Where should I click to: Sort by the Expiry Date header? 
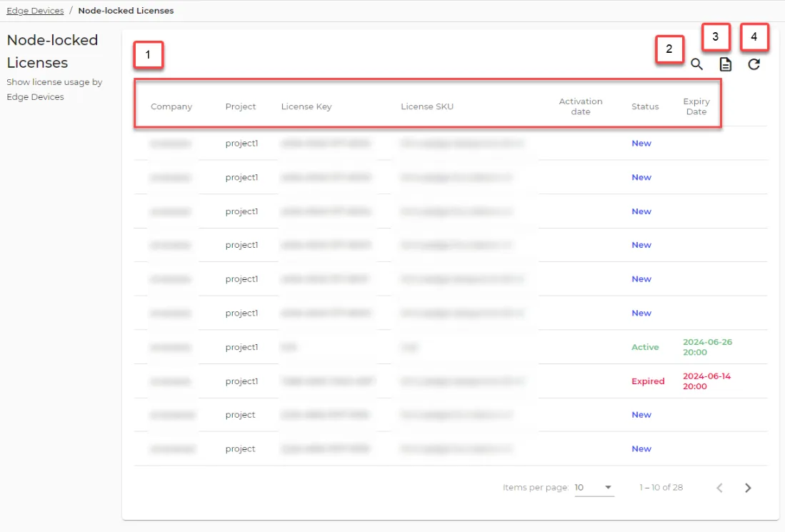696,106
